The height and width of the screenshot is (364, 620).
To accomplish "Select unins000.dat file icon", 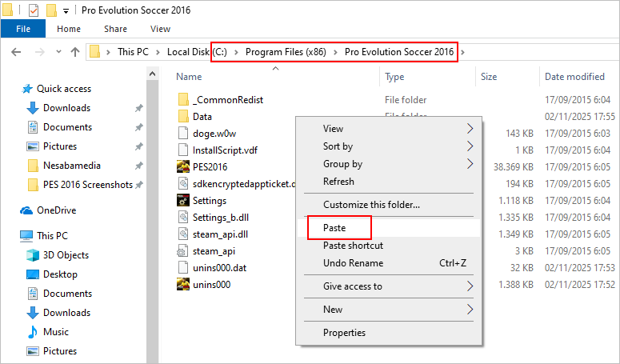I will click(183, 267).
